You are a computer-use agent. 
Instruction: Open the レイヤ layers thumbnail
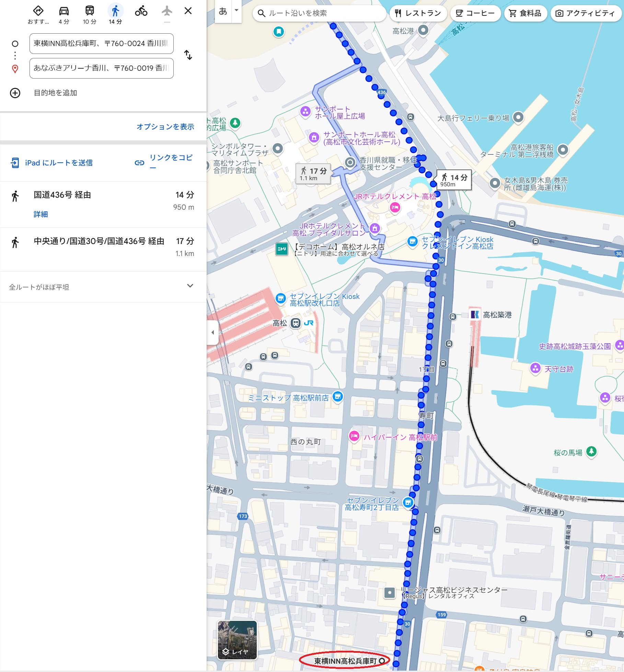coord(237,640)
